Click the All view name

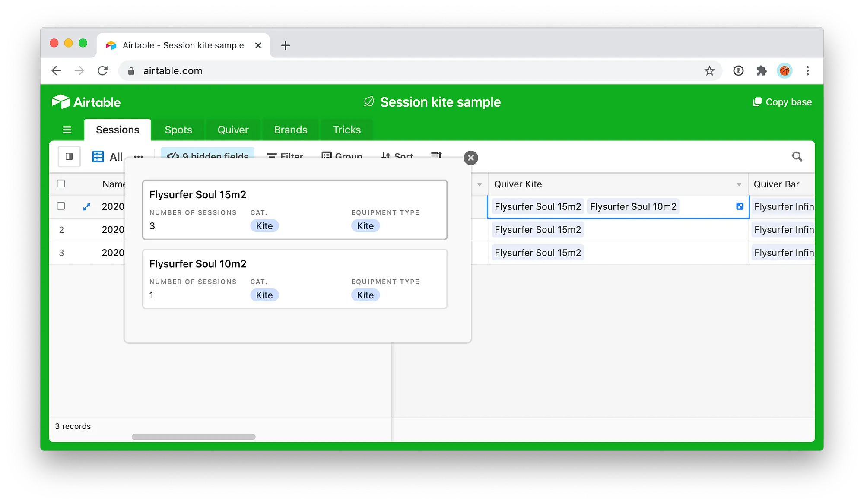coord(116,157)
